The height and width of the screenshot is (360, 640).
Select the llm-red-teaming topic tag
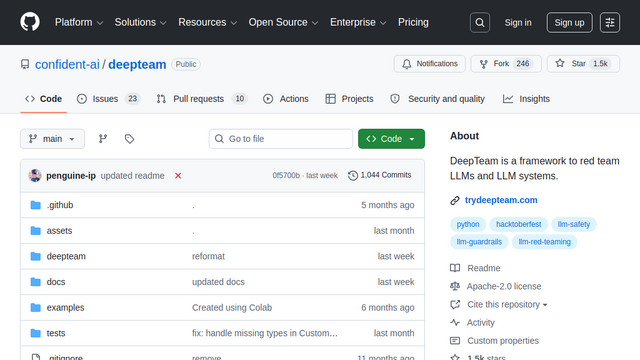(544, 242)
